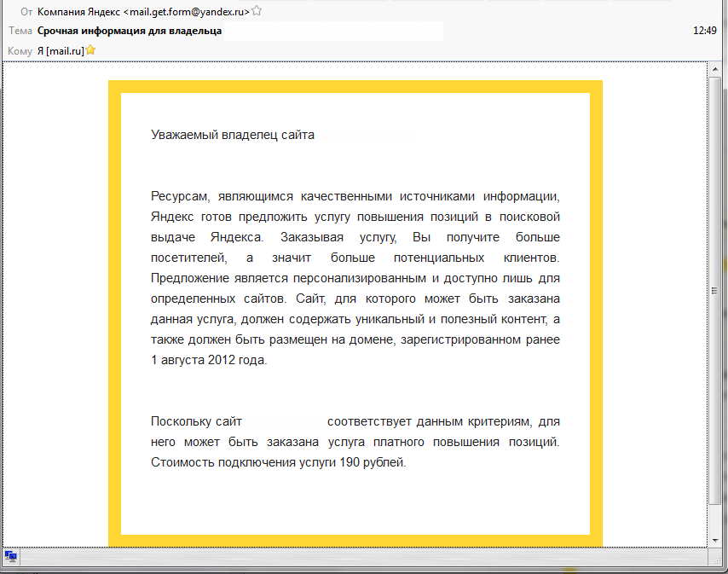Click the greeting Уважаемый владелец сайта
Viewport: 728px width, 574px height.
pyautogui.click(x=233, y=135)
